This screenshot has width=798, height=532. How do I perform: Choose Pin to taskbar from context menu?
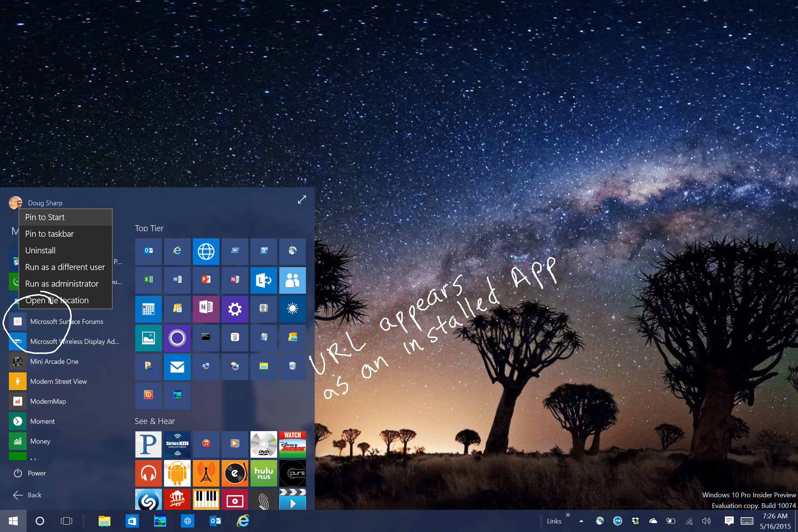(66, 234)
